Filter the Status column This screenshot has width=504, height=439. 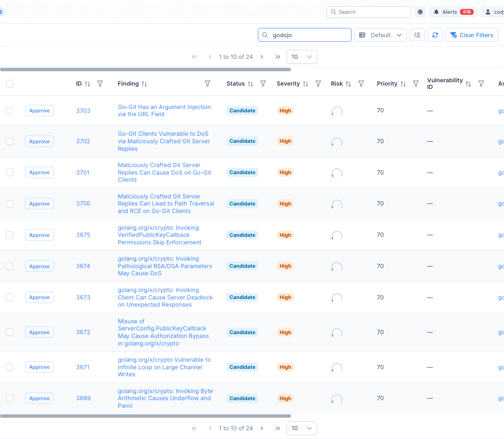[x=263, y=84]
